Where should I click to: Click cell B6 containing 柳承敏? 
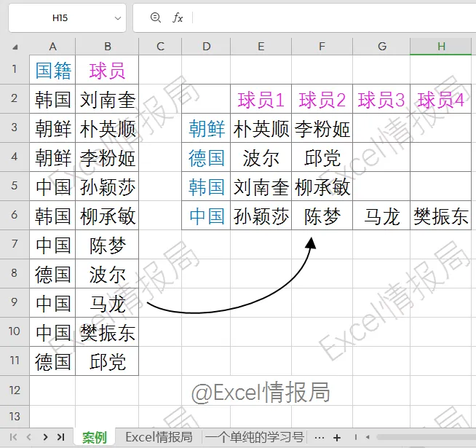(x=107, y=216)
